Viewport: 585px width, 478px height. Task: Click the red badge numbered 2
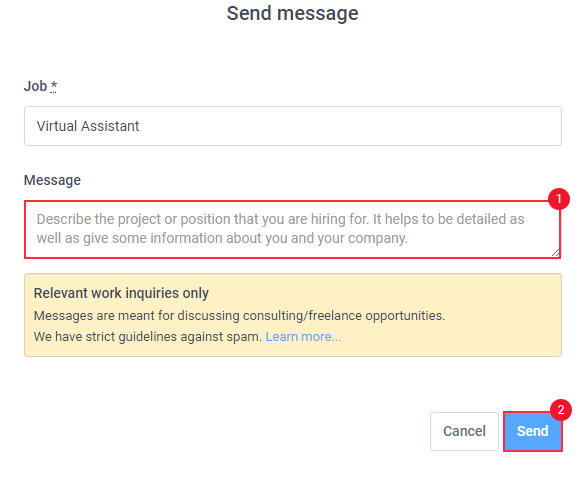[x=560, y=410]
